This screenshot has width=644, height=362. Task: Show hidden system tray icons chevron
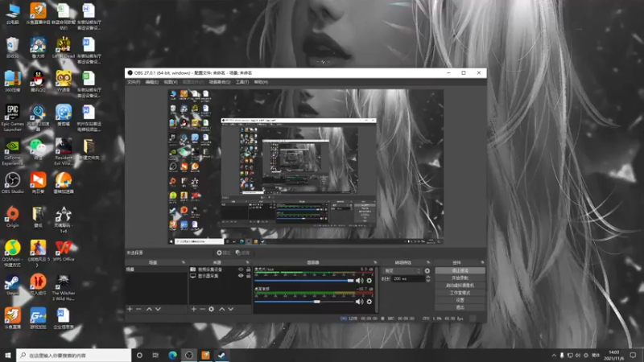tap(554, 356)
